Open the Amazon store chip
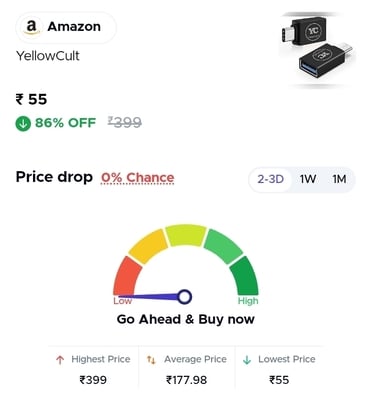 tap(66, 27)
